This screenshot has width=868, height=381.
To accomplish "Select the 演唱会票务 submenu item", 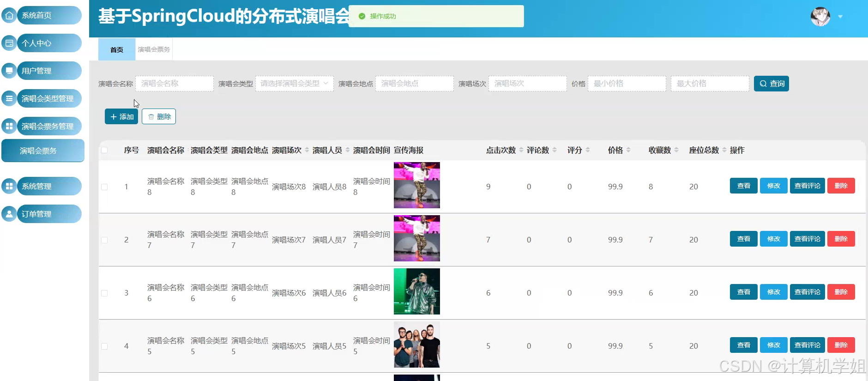I will [x=43, y=151].
